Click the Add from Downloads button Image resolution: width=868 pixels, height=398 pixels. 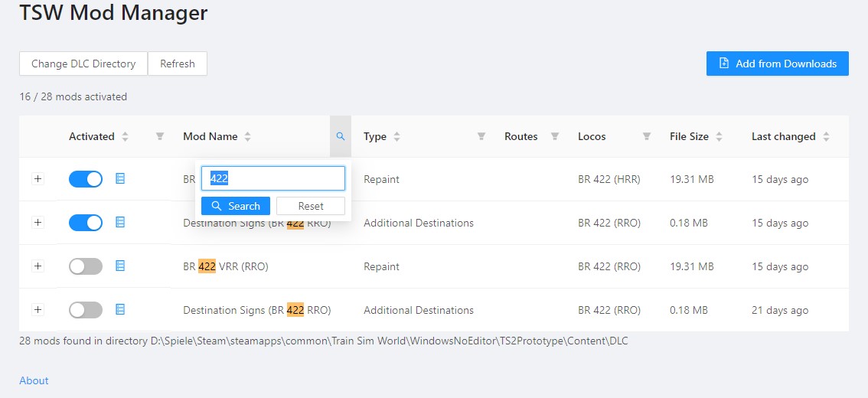coord(777,64)
